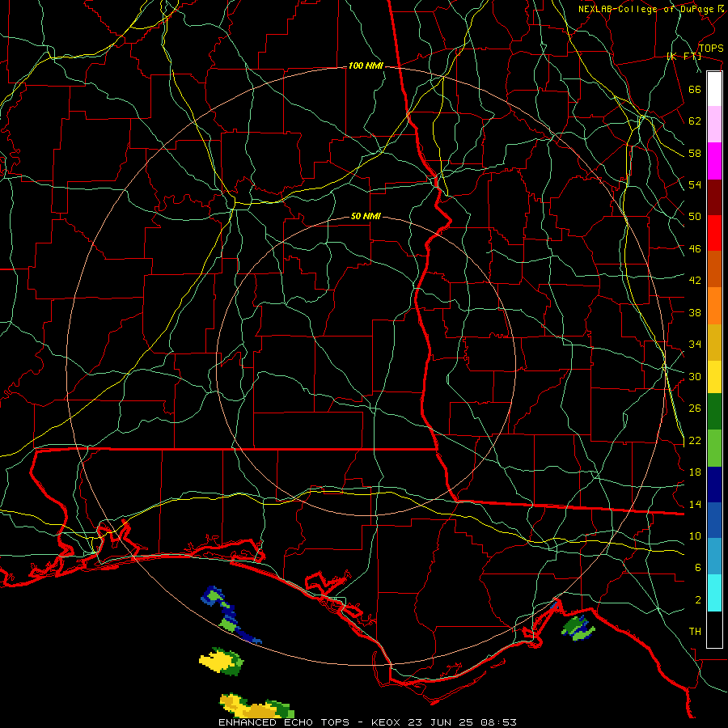Click the legend value 22
Image resolution: width=728 pixels, height=728 pixels.
(x=695, y=440)
